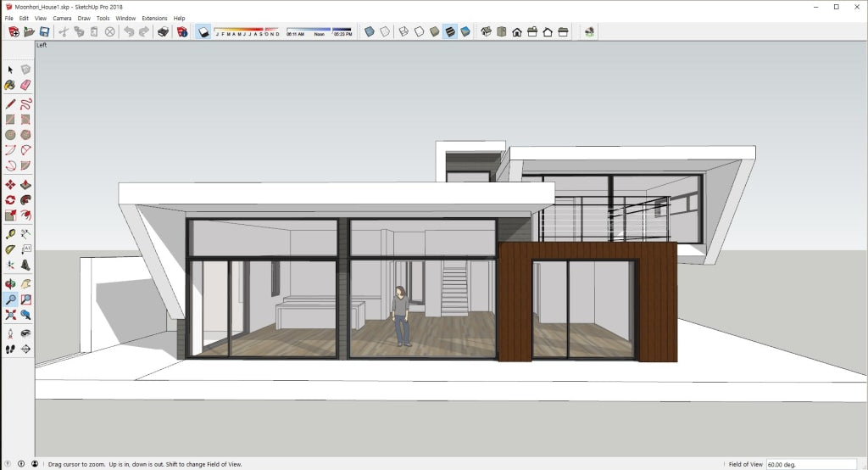The image size is (868, 470).
Task: Open the Extensions menu
Action: [154, 19]
